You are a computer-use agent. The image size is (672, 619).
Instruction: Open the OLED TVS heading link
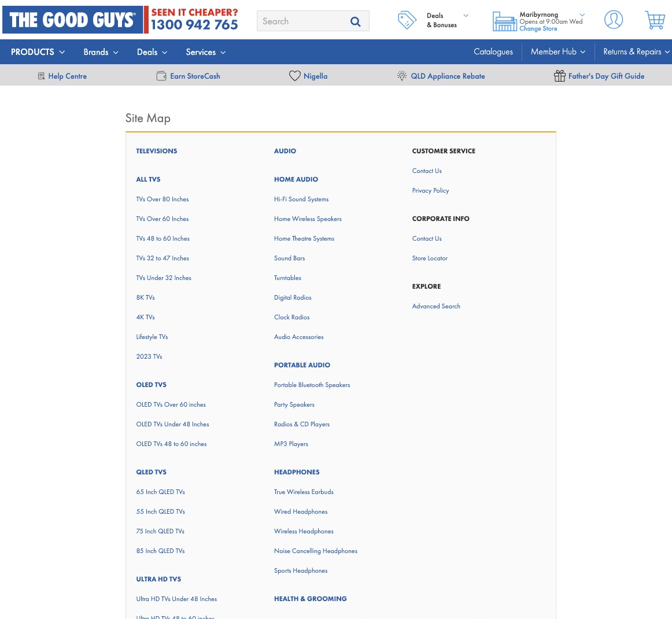[x=152, y=385]
